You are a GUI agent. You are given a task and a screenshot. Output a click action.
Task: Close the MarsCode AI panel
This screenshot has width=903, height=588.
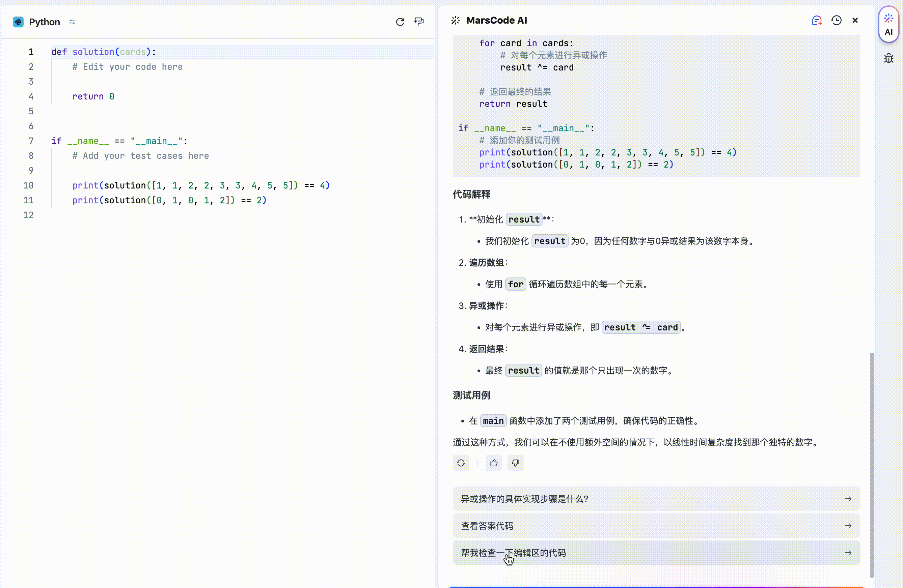point(855,21)
